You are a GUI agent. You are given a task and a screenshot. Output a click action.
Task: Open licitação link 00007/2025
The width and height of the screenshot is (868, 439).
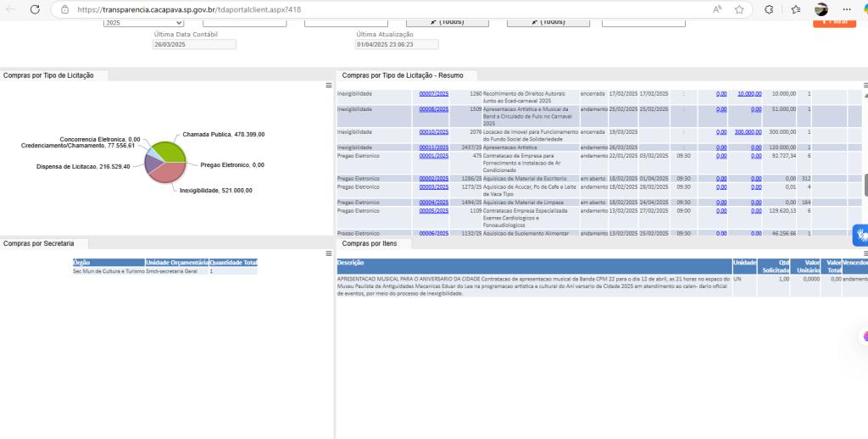(433, 94)
